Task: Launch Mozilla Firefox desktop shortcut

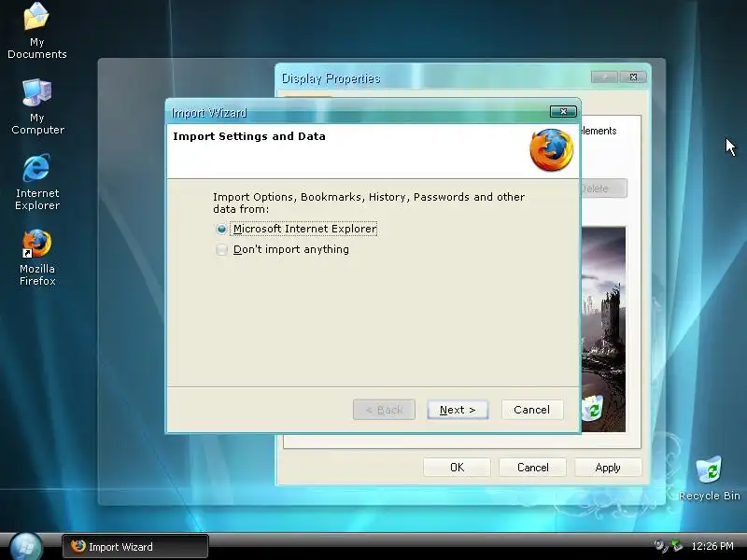Action: point(37,258)
